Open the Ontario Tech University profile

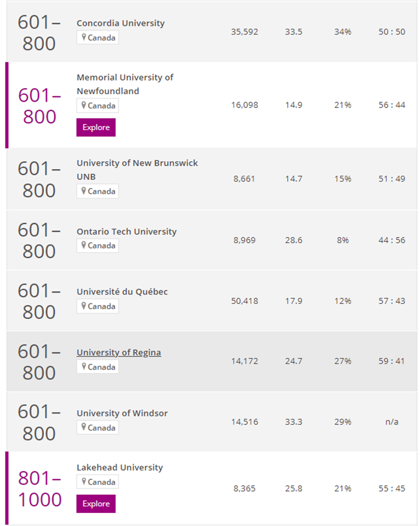pyautogui.click(x=127, y=232)
